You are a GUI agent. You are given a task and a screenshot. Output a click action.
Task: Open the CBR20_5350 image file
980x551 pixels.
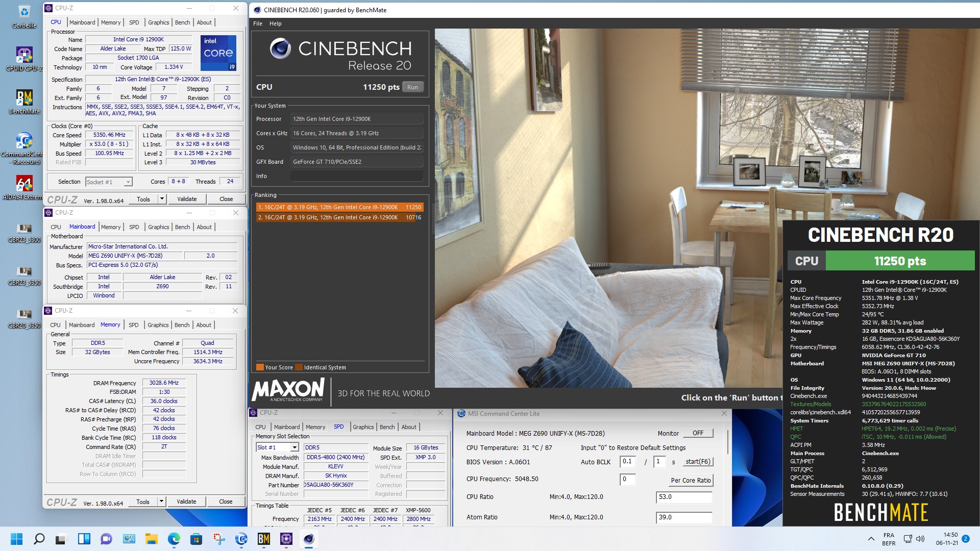click(24, 318)
